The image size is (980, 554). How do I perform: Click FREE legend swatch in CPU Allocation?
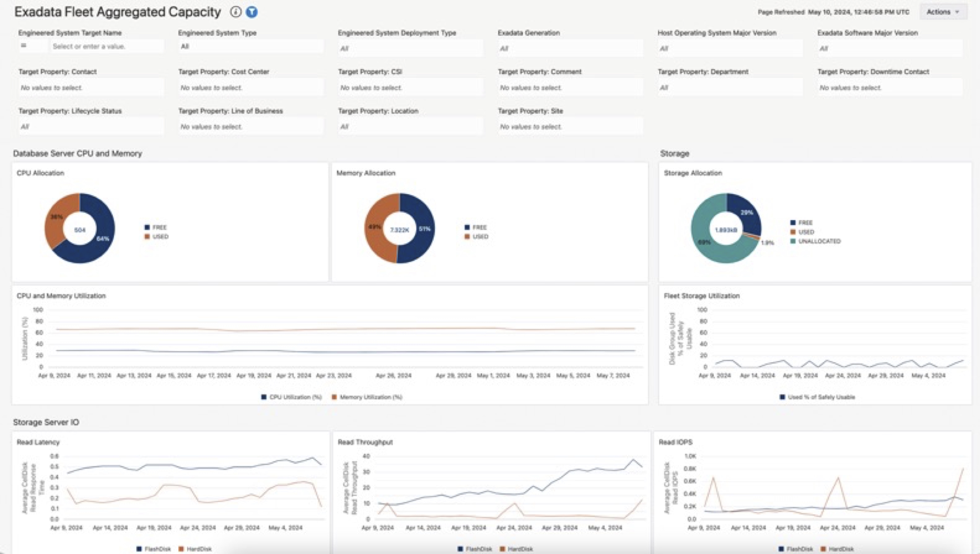[x=147, y=227]
